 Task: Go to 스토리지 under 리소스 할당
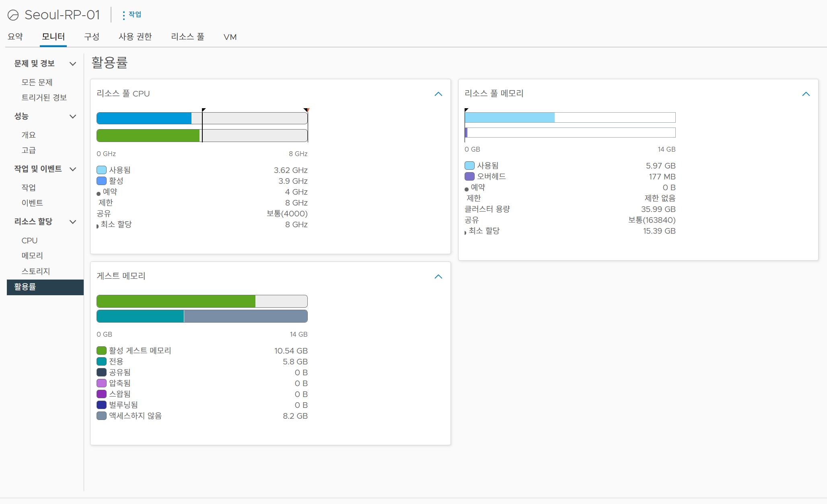tap(36, 271)
